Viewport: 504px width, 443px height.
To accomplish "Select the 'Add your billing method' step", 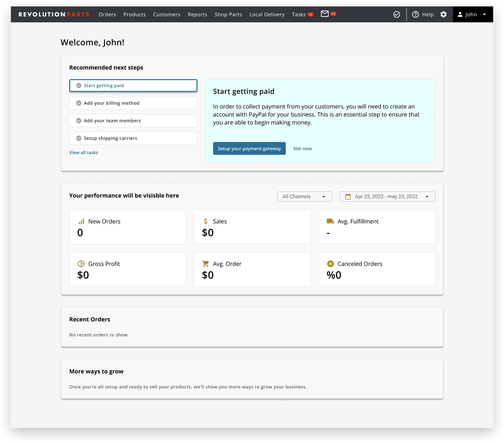I will point(133,103).
